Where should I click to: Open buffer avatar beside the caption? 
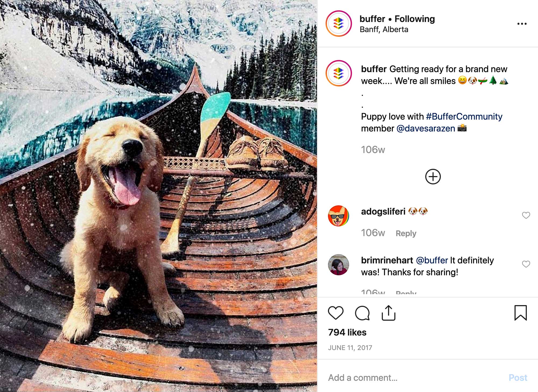pos(339,73)
